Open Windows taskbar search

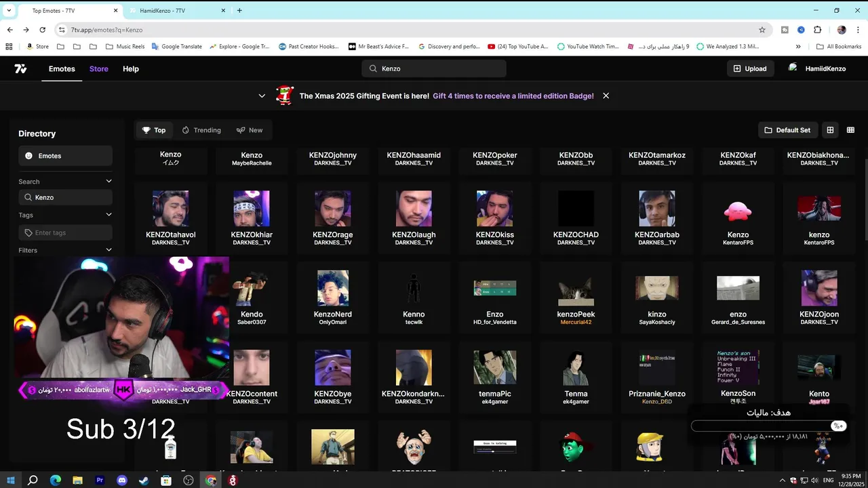coord(33,481)
